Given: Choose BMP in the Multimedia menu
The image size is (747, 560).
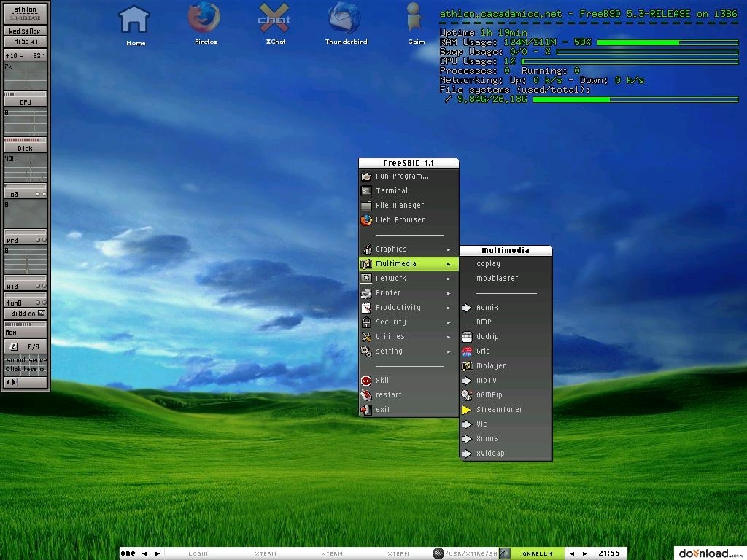Looking at the screenshot, I should [506, 322].
